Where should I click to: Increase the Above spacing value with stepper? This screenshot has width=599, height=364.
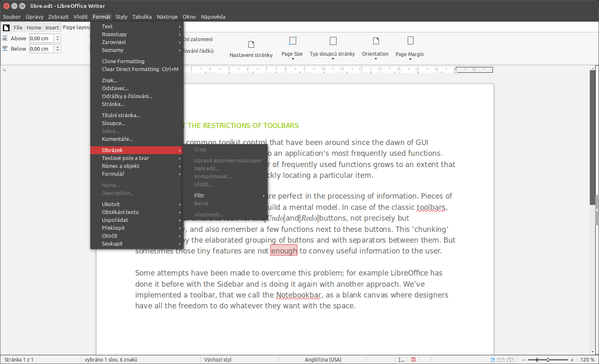tap(58, 37)
